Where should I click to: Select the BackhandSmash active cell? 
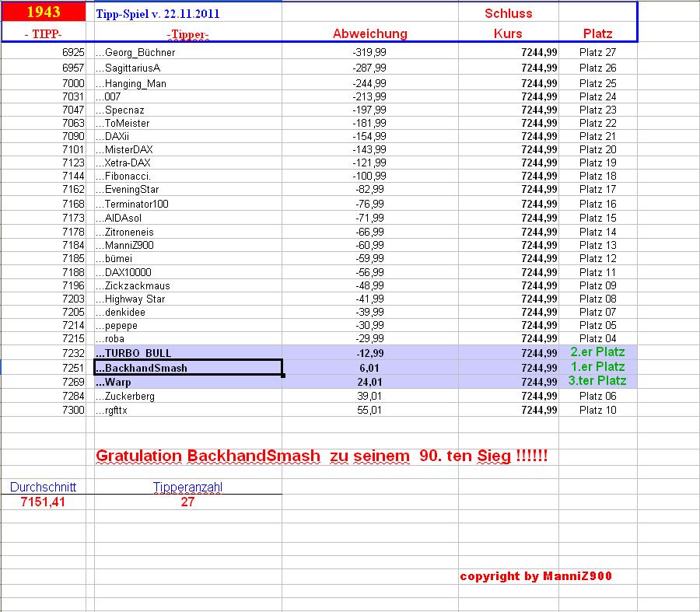(188, 367)
